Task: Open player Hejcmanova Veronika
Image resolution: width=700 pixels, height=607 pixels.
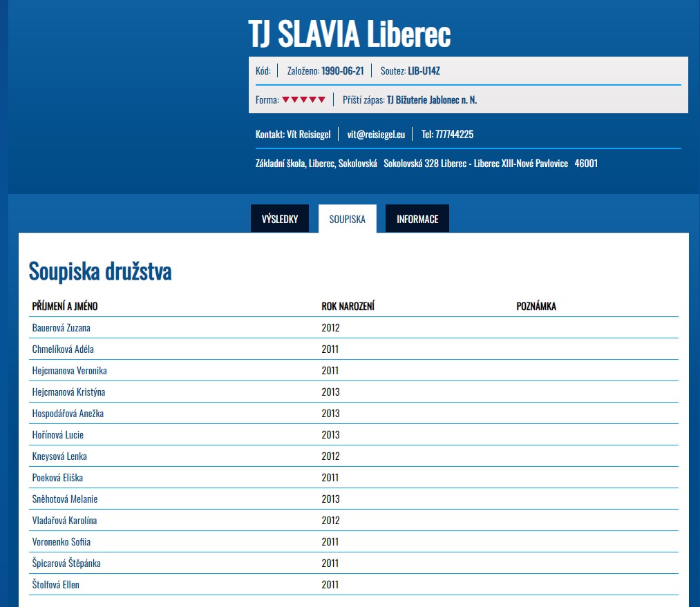Action: click(69, 371)
